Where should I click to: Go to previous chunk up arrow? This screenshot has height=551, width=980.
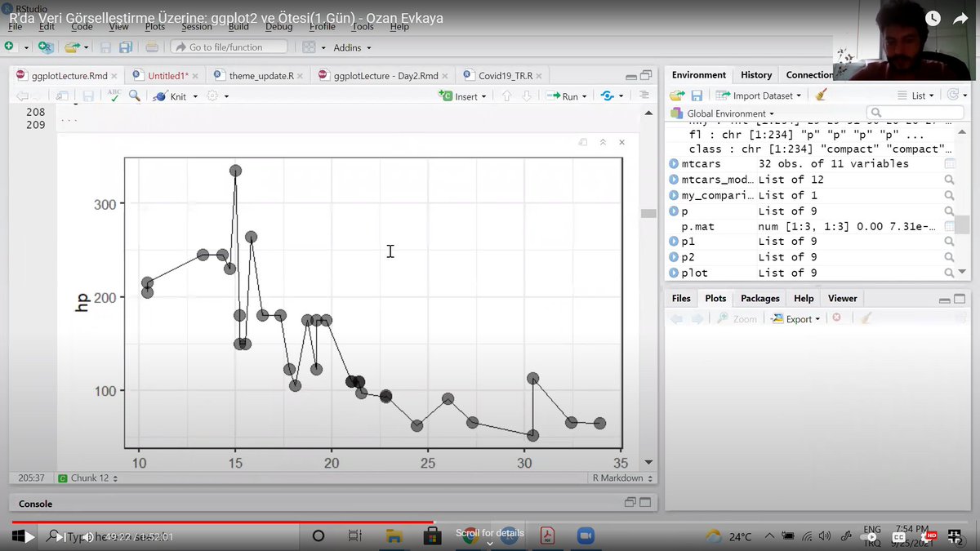[506, 96]
